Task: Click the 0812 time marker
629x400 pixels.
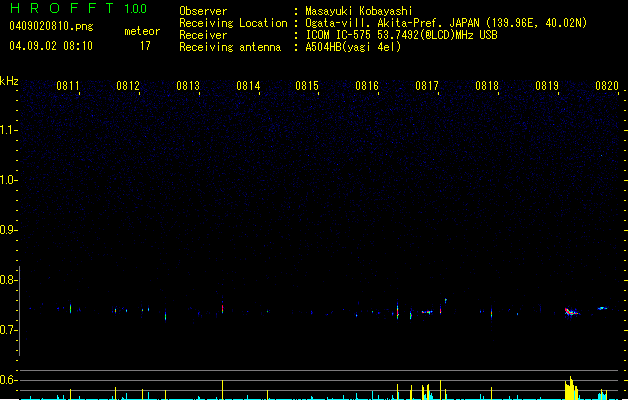Action: [x=128, y=86]
